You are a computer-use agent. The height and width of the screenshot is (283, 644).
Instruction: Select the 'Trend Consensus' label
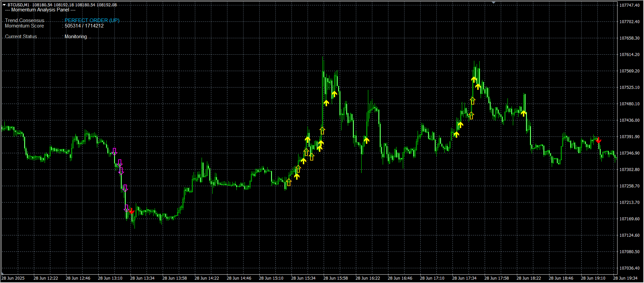[24, 20]
